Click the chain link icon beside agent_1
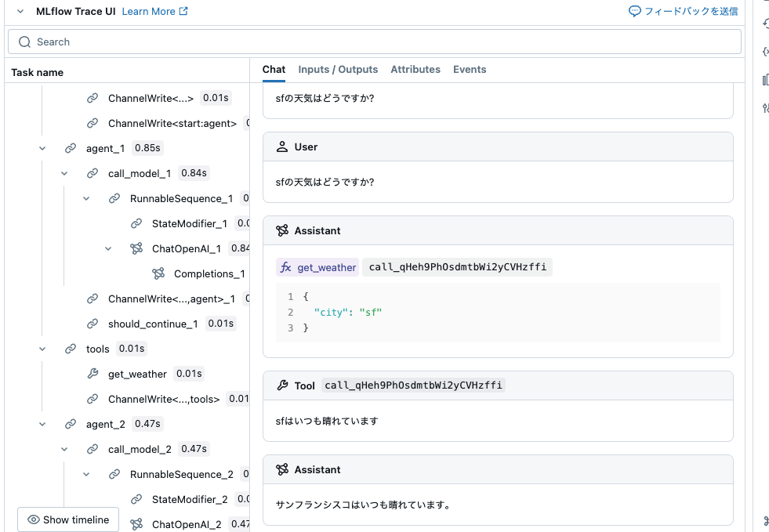The height and width of the screenshot is (532, 769). [x=71, y=147]
